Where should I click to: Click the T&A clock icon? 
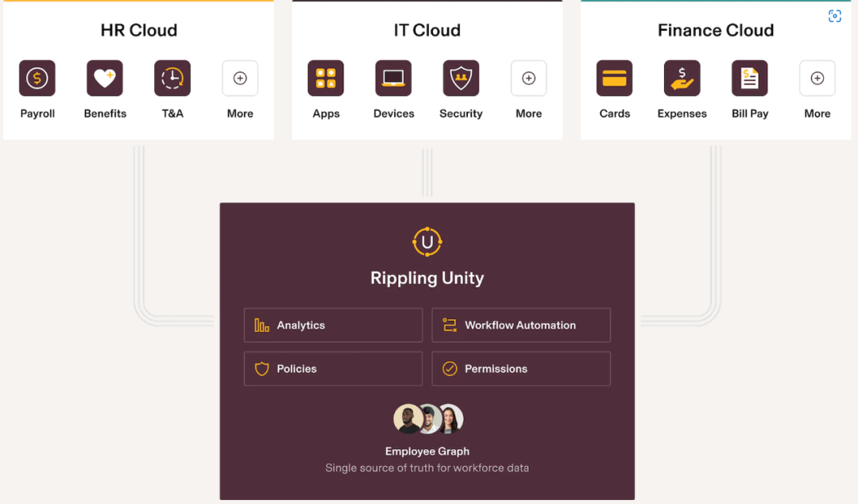[x=172, y=78]
